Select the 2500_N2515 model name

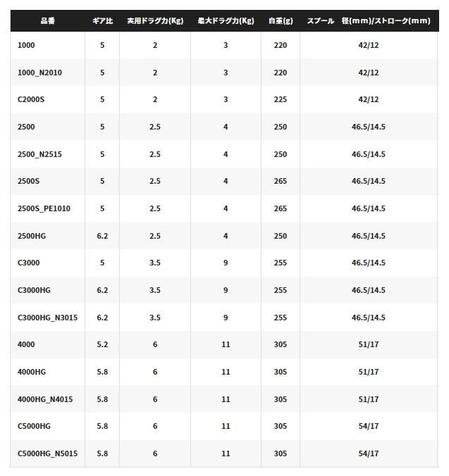(x=39, y=154)
